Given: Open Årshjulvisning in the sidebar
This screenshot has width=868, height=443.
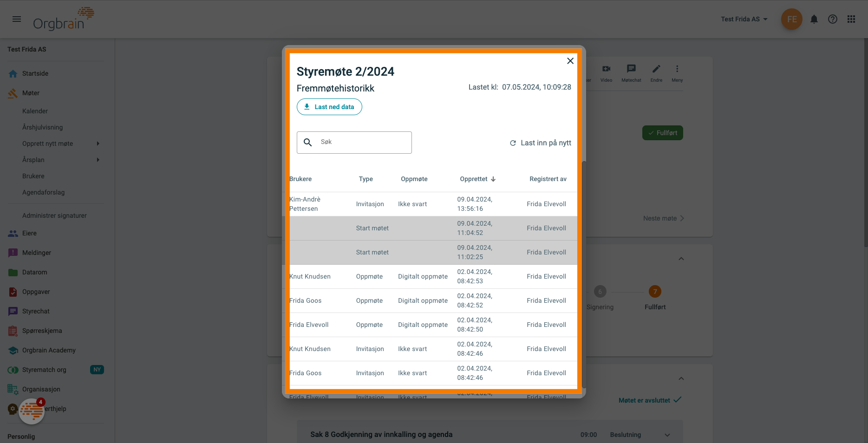Looking at the screenshot, I should [42, 127].
